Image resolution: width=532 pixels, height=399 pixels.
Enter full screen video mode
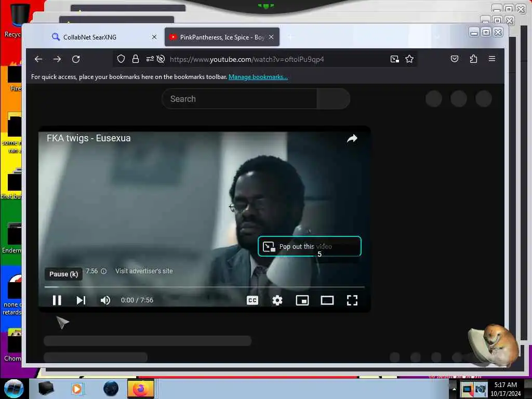pyautogui.click(x=352, y=300)
